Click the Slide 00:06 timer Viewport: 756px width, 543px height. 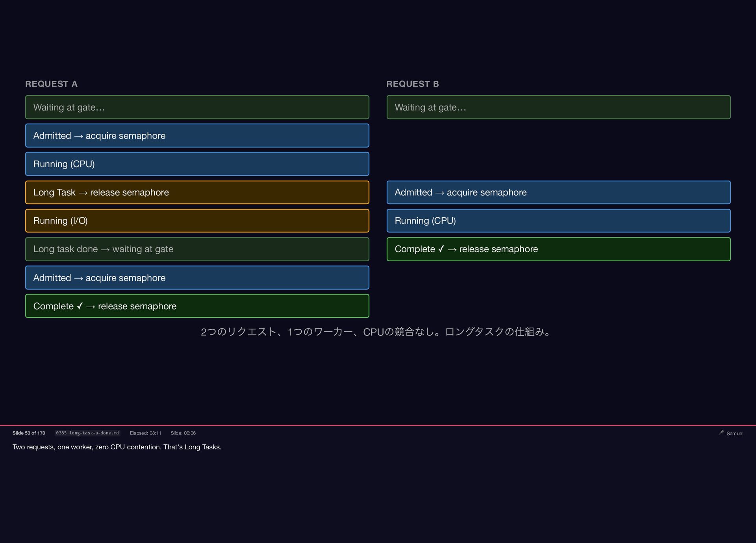point(183,433)
